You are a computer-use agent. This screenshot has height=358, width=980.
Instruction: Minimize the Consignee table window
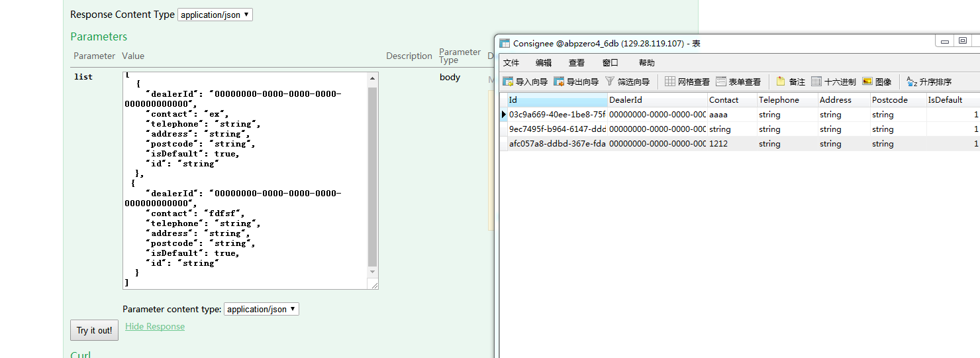tap(944, 41)
